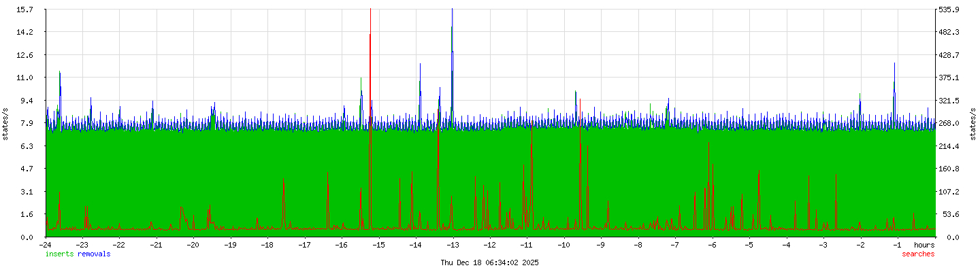980x272 pixels.
Task: Select the 53.6 label on the right axis
Action: click(947, 214)
